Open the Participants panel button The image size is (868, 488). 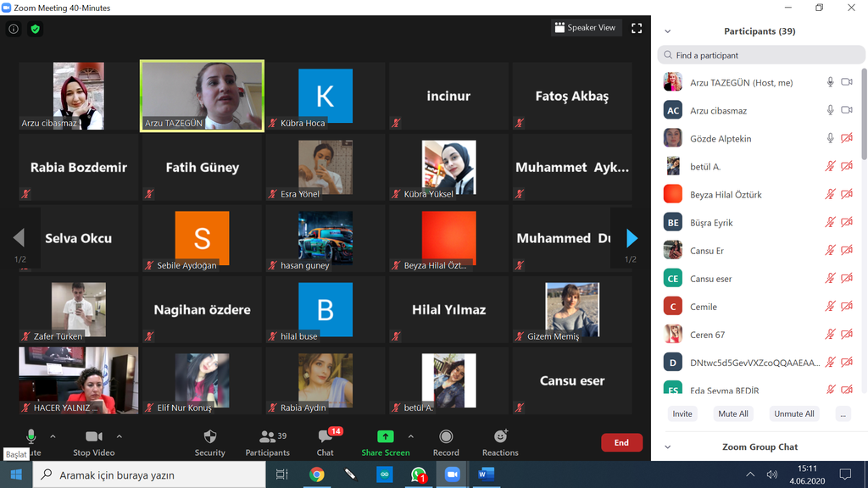pos(267,437)
